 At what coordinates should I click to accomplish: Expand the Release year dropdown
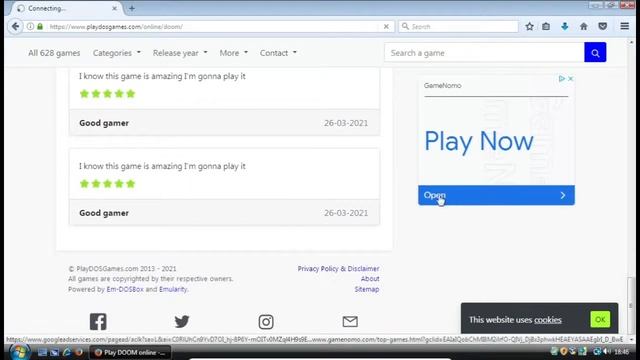point(180,53)
